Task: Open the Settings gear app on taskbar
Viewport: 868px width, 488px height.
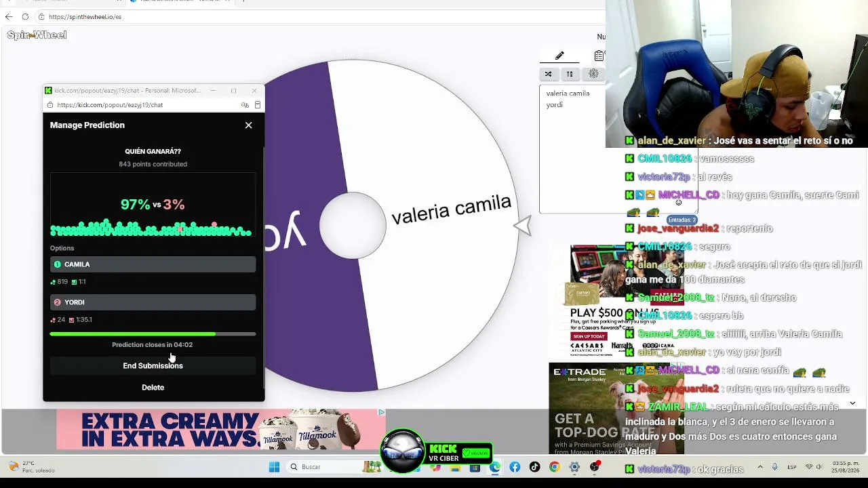Action: tap(574, 467)
